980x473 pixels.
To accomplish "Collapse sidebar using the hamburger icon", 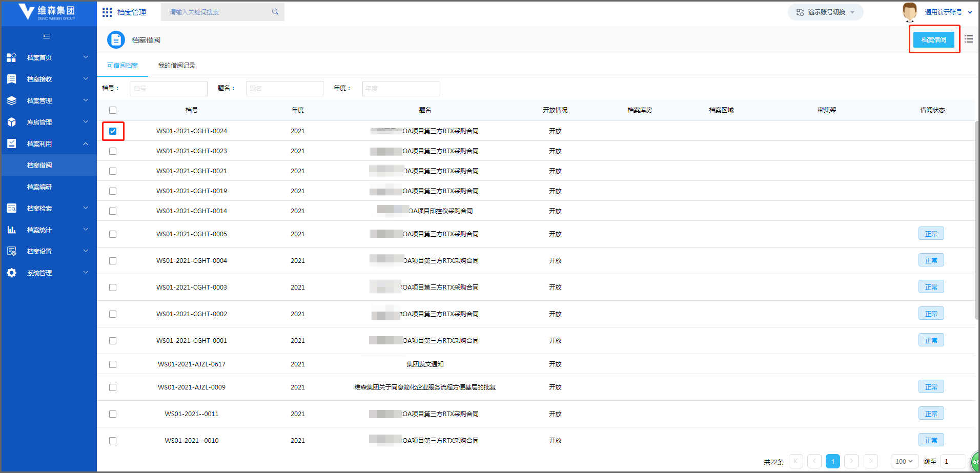I will [x=47, y=36].
